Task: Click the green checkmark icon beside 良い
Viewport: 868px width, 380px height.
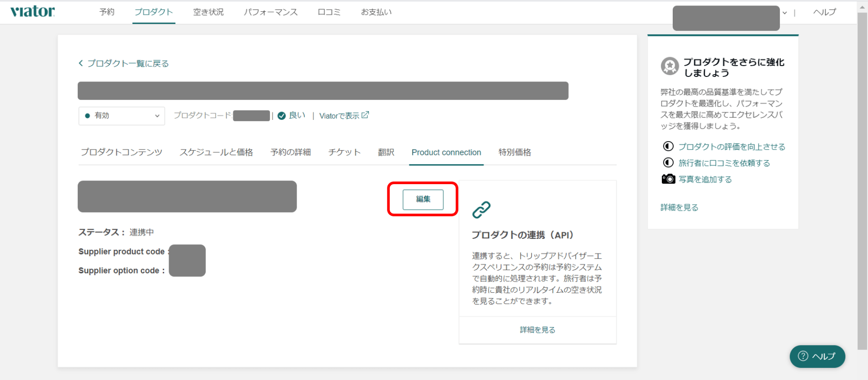Action: 282,116
